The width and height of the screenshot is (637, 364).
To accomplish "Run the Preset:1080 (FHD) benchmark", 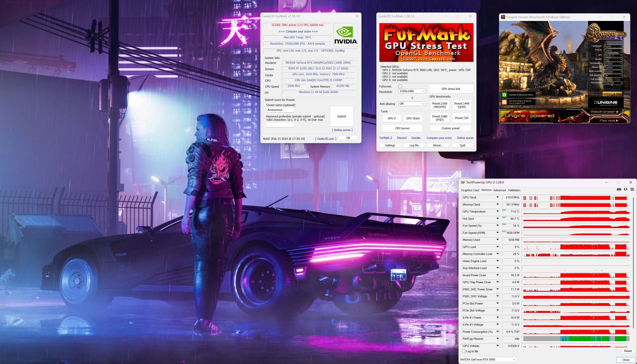I will 440,118.
